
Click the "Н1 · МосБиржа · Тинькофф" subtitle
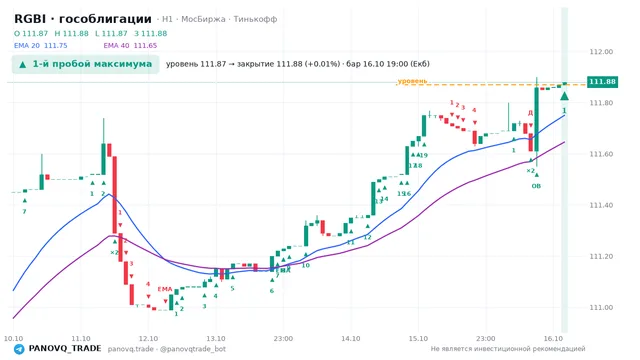(x=219, y=19)
